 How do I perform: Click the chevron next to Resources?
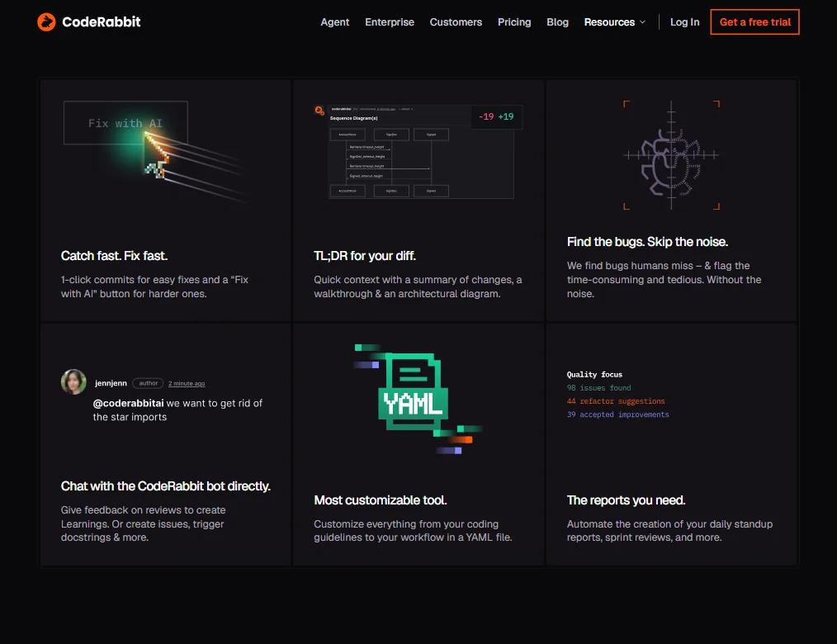[x=642, y=22]
